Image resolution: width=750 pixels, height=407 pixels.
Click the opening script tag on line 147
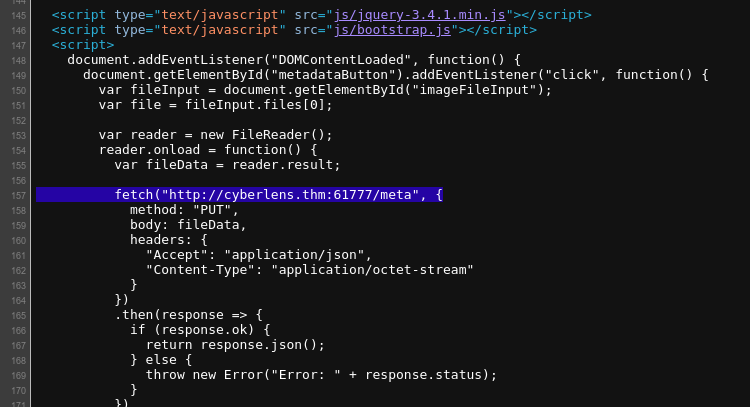tap(83, 44)
